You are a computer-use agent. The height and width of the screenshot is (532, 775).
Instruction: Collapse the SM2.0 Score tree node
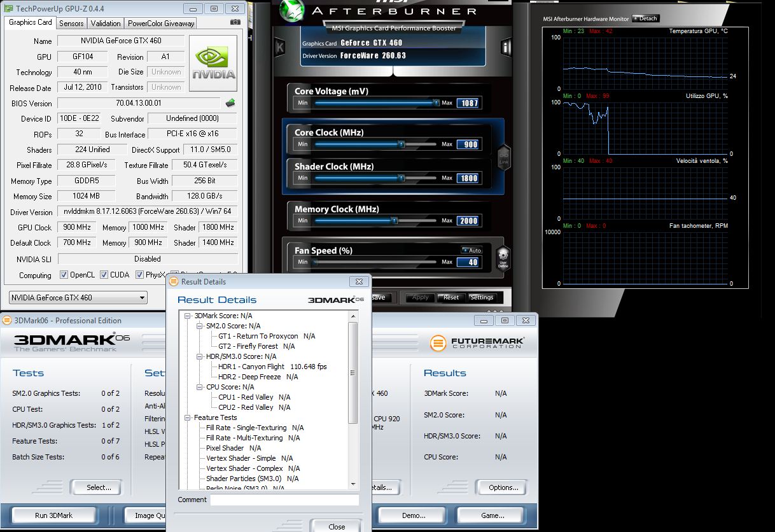click(x=200, y=326)
